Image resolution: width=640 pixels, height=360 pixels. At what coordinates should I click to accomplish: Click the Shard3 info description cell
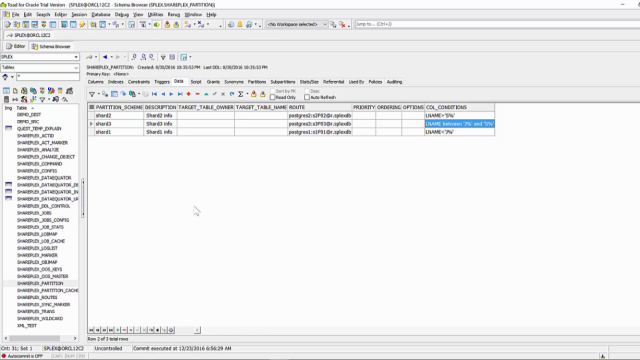click(160, 124)
